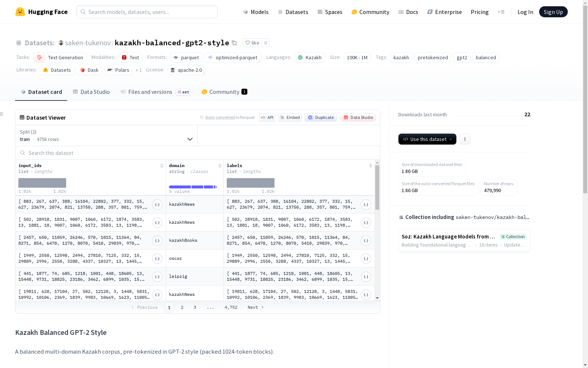This screenshot has width=588, height=368.
Task: Open the Community tab
Action: (224, 92)
